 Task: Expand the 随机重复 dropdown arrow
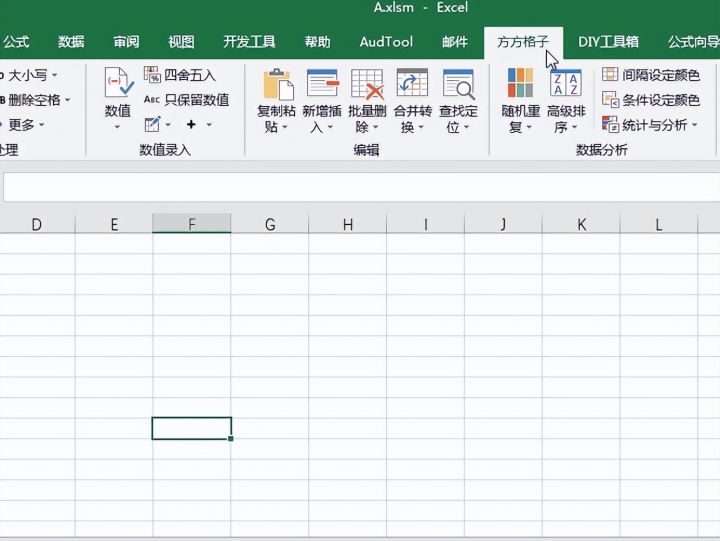pyautogui.click(x=529, y=127)
